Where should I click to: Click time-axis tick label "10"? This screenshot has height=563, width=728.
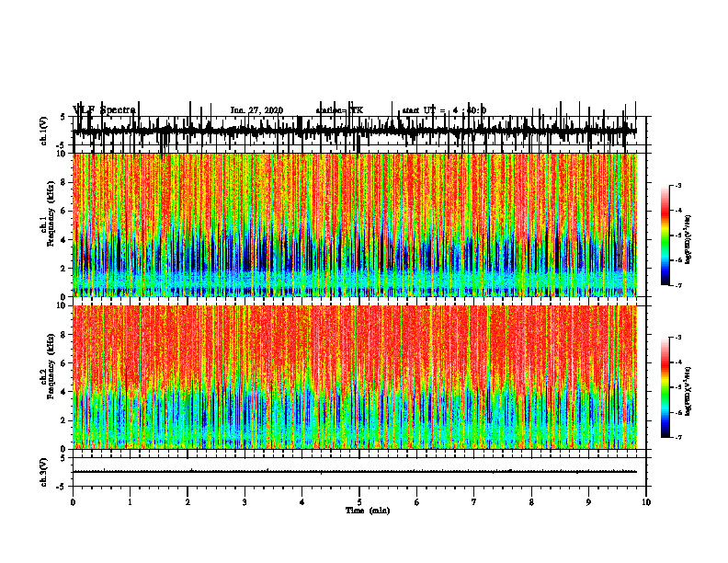[x=646, y=502]
